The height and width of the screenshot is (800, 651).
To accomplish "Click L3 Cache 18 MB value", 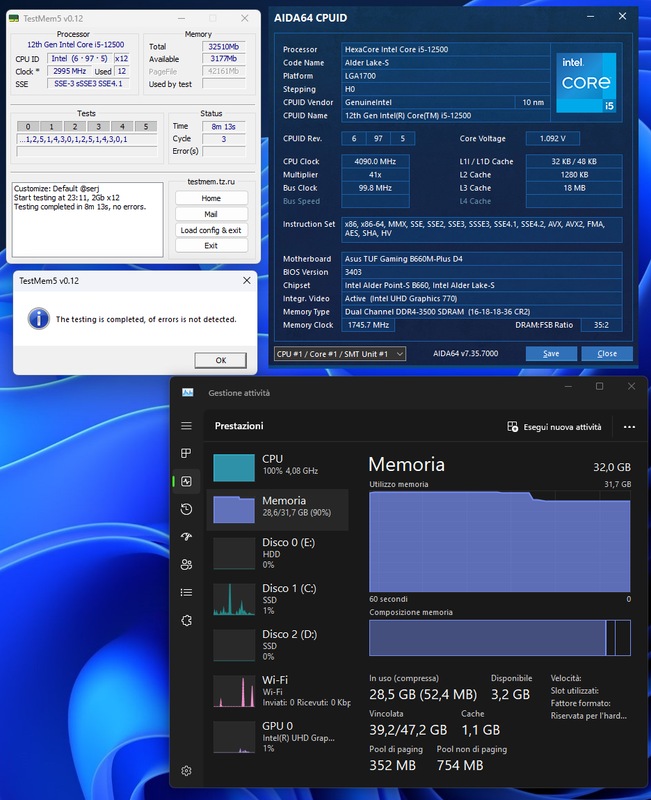I will coord(574,188).
